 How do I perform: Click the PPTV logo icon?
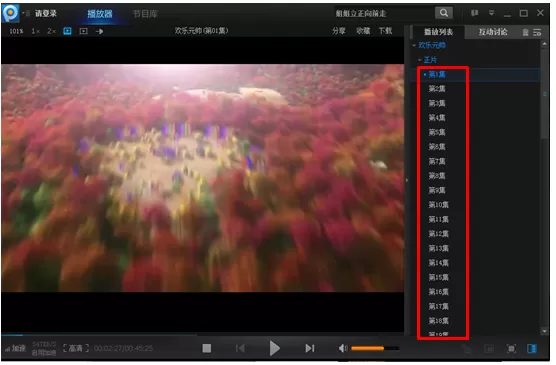10,13
